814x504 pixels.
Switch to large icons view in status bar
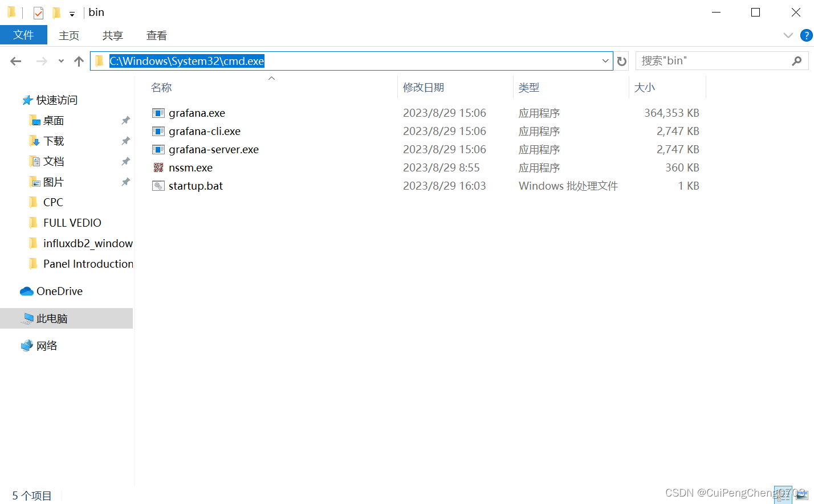[801, 494]
